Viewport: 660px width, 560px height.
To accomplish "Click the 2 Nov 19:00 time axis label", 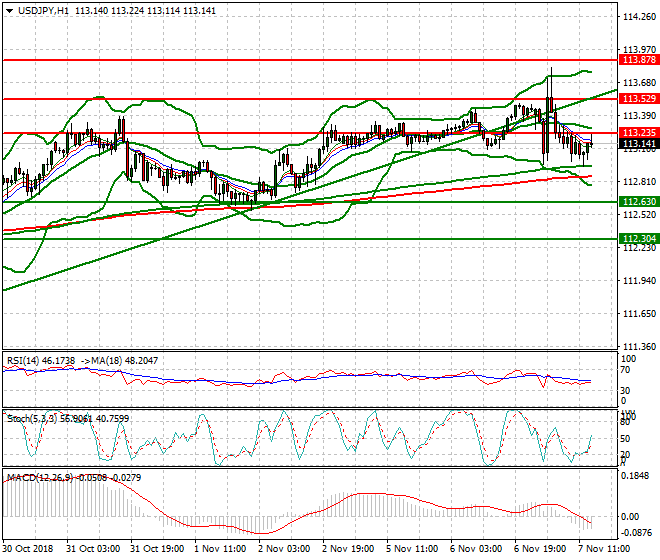I will pos(348,549).
